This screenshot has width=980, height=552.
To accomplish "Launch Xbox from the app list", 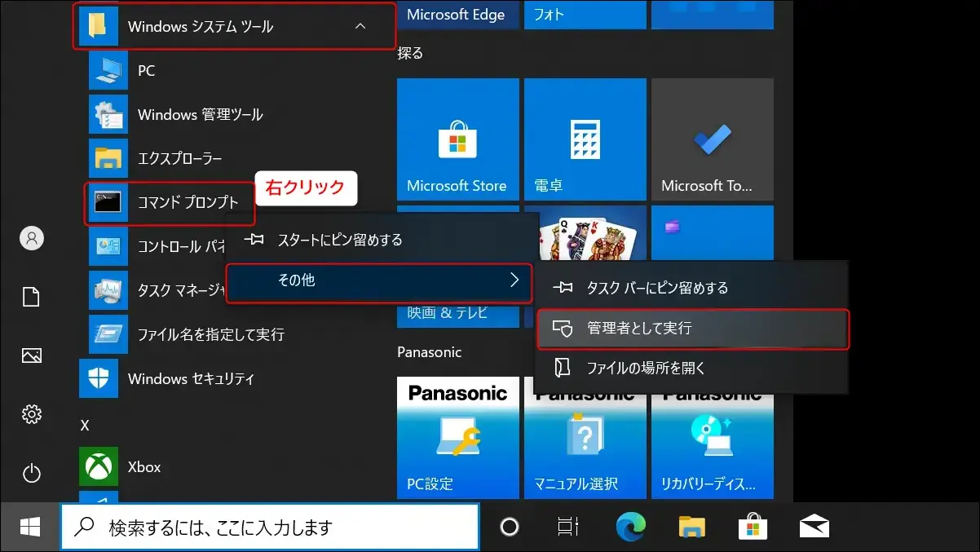I will 144,467.
